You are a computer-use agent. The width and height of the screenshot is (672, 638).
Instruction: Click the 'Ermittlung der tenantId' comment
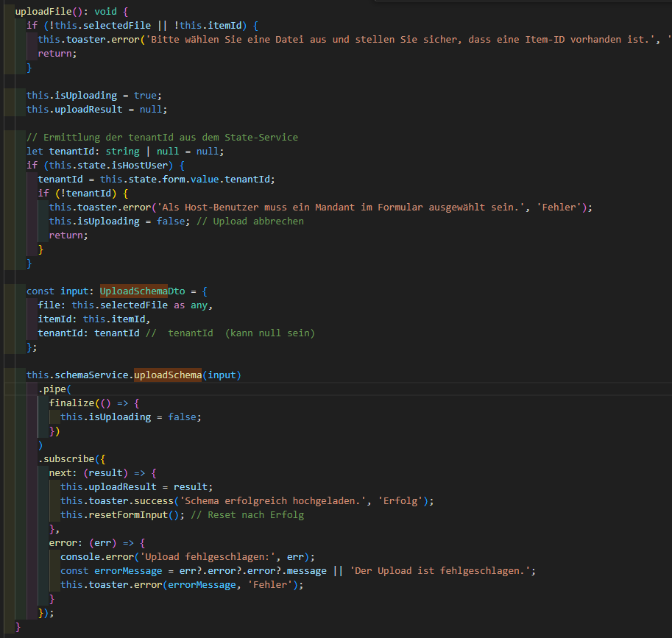click(x=162, y=138)
